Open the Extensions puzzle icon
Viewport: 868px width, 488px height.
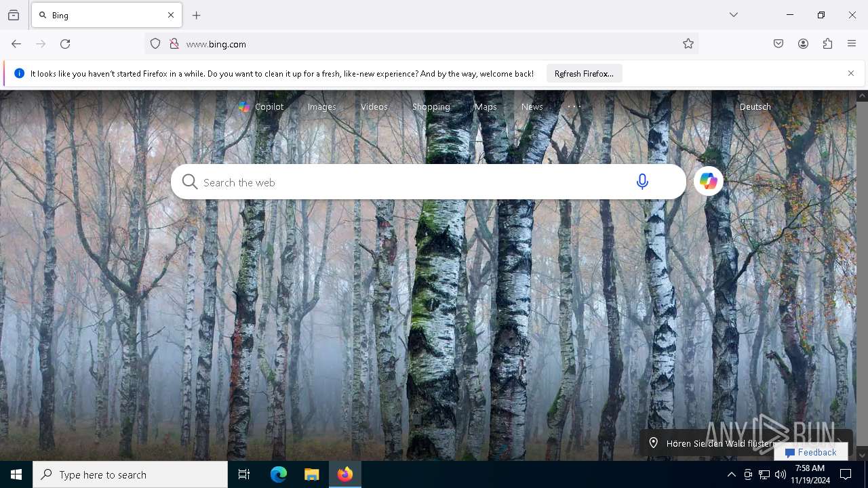pos(827,44)
